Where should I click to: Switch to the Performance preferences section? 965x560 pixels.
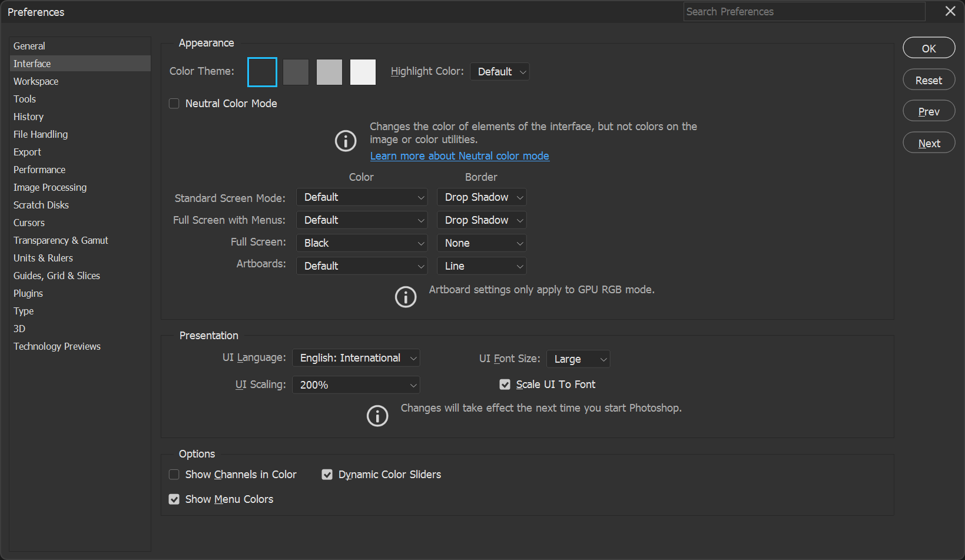(x=39, y=170)
